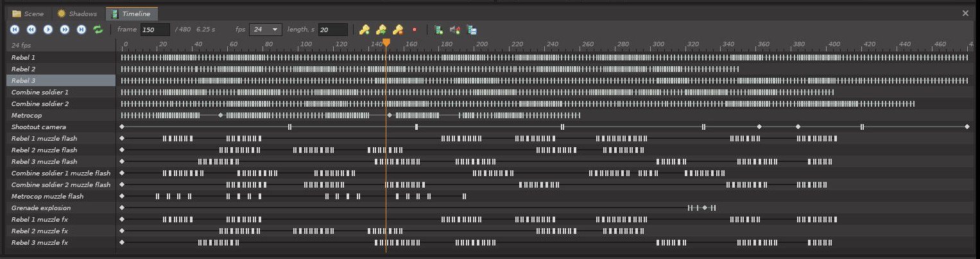Click the add track icon

(x=439, y=30)
